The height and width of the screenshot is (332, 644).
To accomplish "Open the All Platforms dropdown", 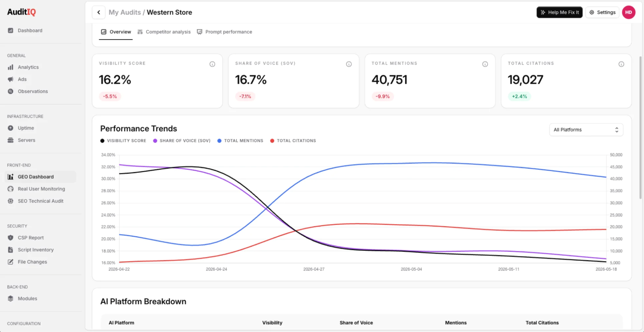I will pos(586,130).
